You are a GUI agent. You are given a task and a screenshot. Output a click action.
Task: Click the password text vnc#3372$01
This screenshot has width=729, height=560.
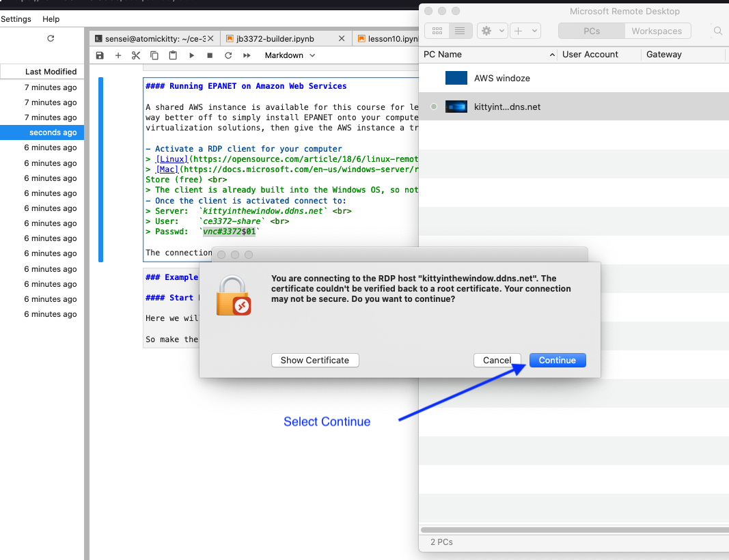[x=229, y=232]
